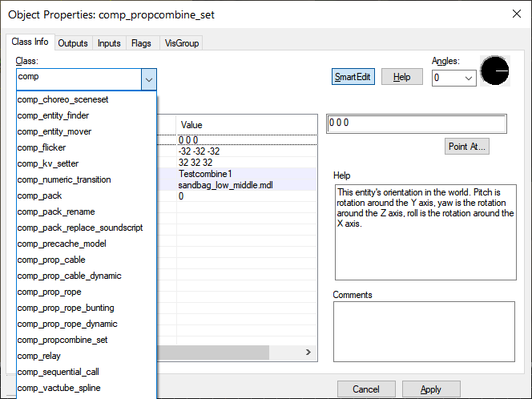Select the 0 0 0 value row

(237, 139)
